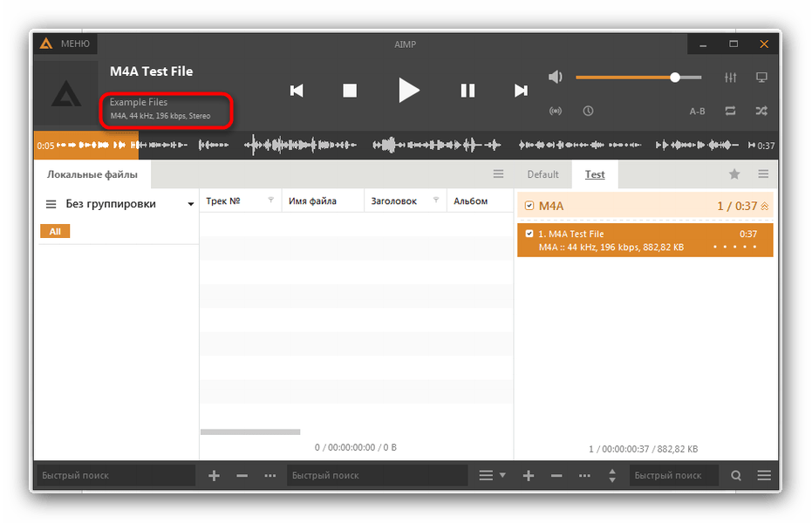This screenshot has height=523, width=812.
Task: Maximize the AIMP window
Action: (x=734, y=44)
